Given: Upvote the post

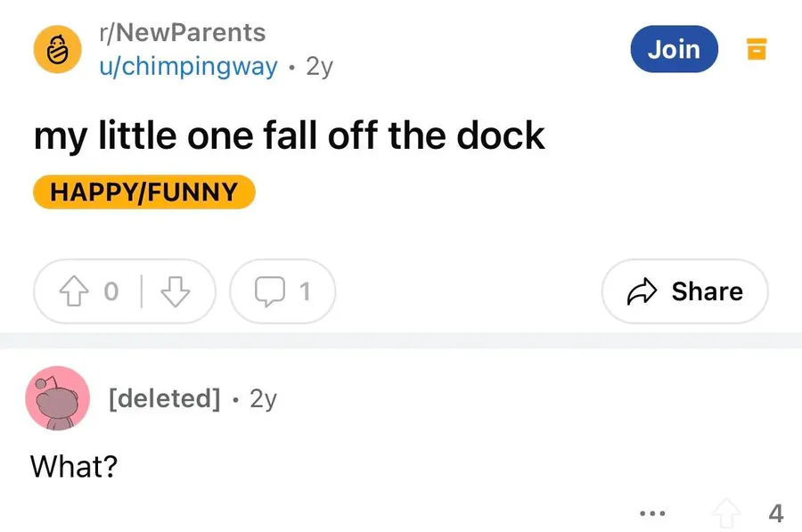Looking at the screenshot, I should 74,291.
